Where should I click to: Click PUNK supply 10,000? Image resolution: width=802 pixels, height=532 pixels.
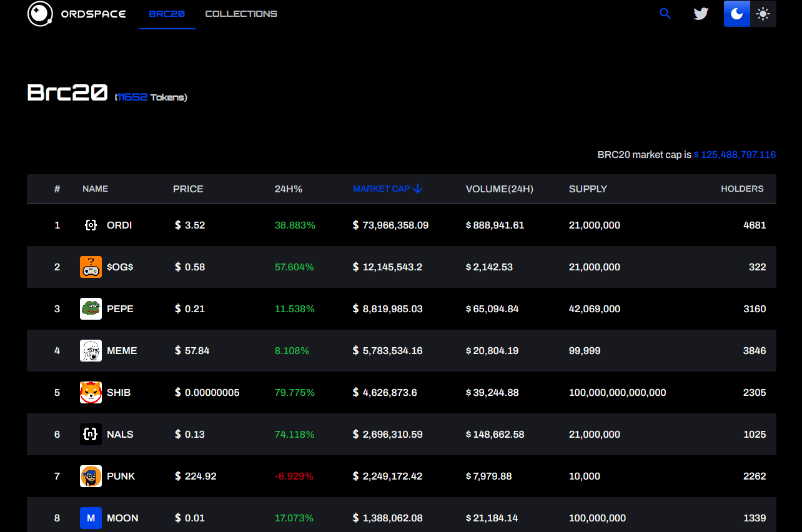(x=585, y=476)
